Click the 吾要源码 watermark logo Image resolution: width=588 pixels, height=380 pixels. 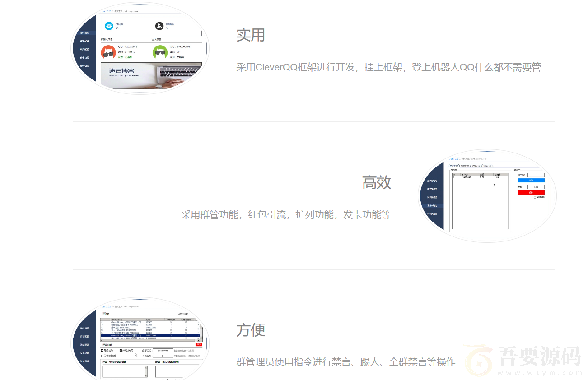(524, 360)
